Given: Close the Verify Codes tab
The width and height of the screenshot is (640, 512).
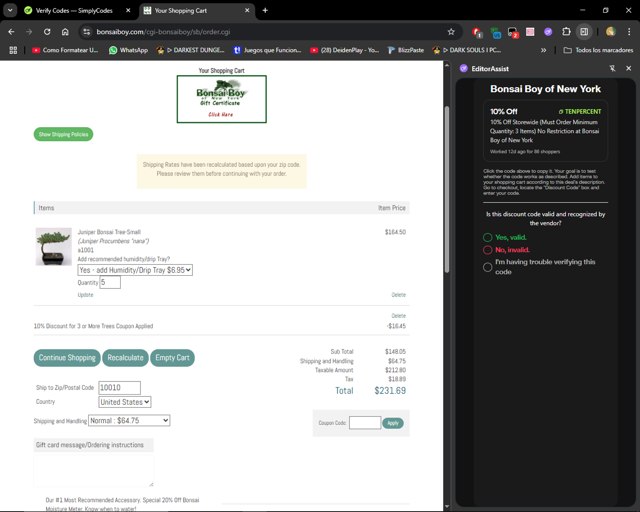Looking at the screenshot, I should click(x=128, y=10).
